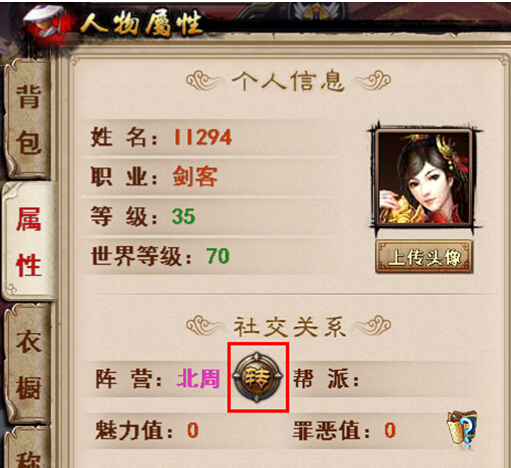
Task: Click the level value 35
Action: tap(183, 216)
